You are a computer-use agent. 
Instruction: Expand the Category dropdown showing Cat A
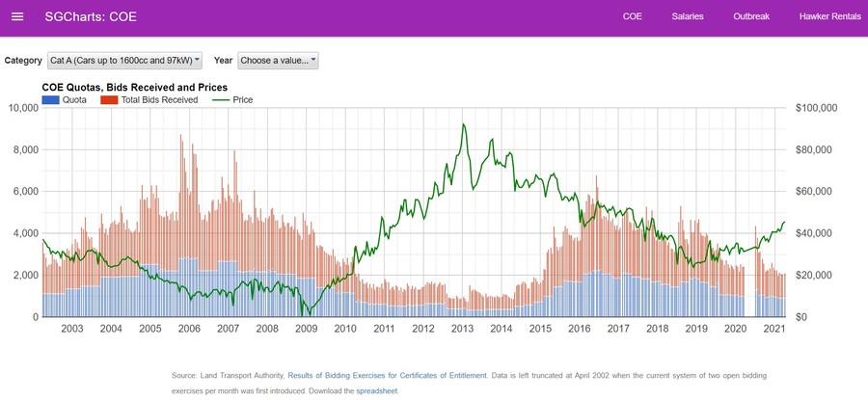pos(124,60)
